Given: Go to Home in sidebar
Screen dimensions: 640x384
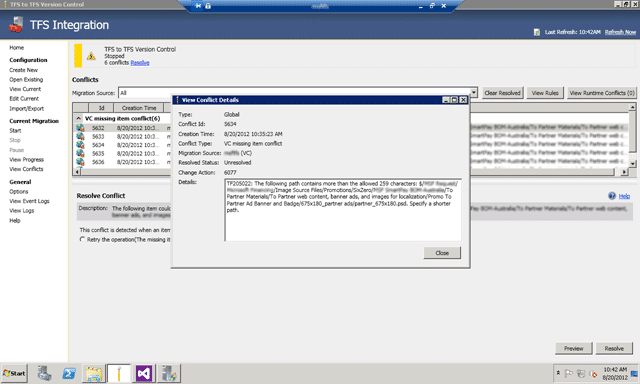Looking at the screenshot, I should [17, 48].
